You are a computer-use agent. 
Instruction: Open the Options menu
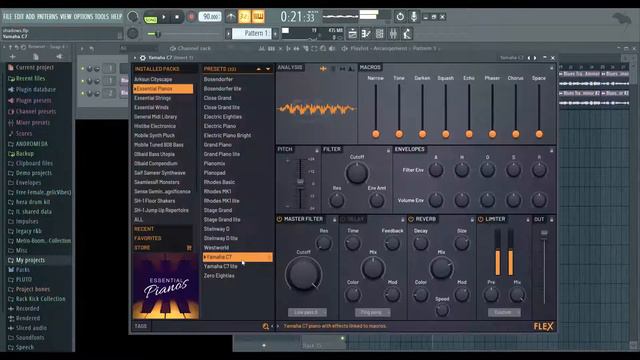pyautogui.click(x=83, y=17)
